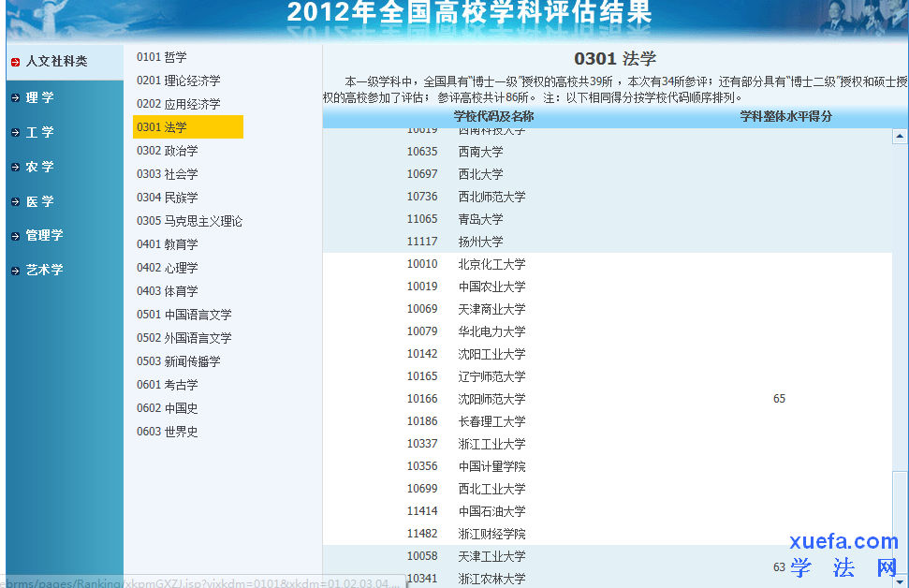Click the 中国计量学院 row

click(x=607, y=466)
